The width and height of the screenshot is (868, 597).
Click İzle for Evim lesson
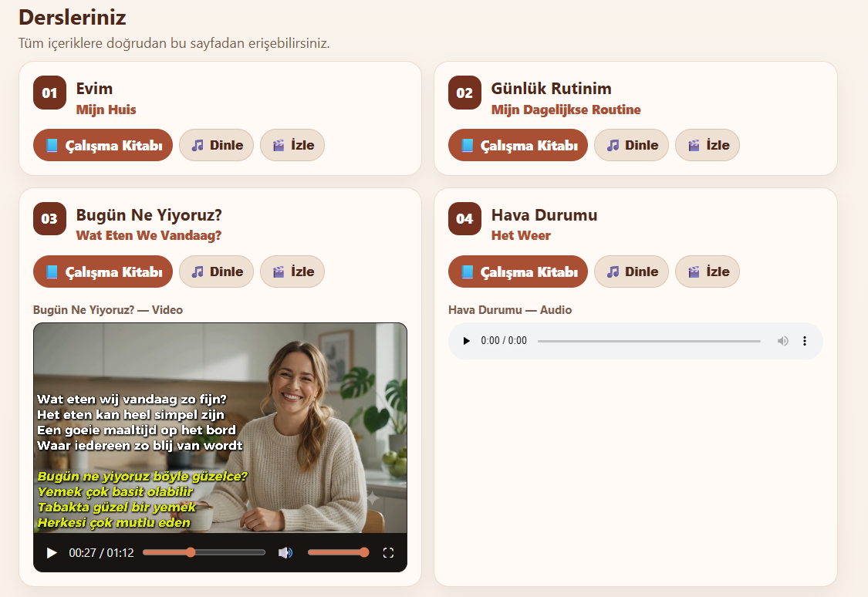click(x=292, y=145)
